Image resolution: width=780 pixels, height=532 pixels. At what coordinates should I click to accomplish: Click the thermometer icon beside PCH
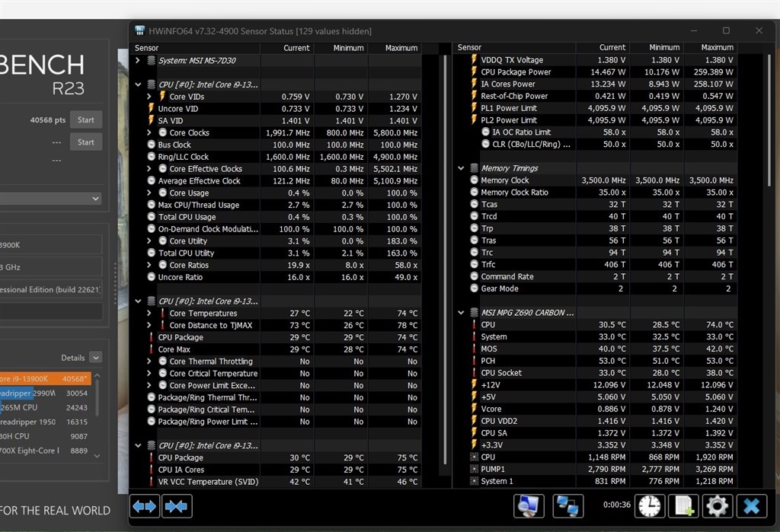pyautogui.click(x=474, y=361)
